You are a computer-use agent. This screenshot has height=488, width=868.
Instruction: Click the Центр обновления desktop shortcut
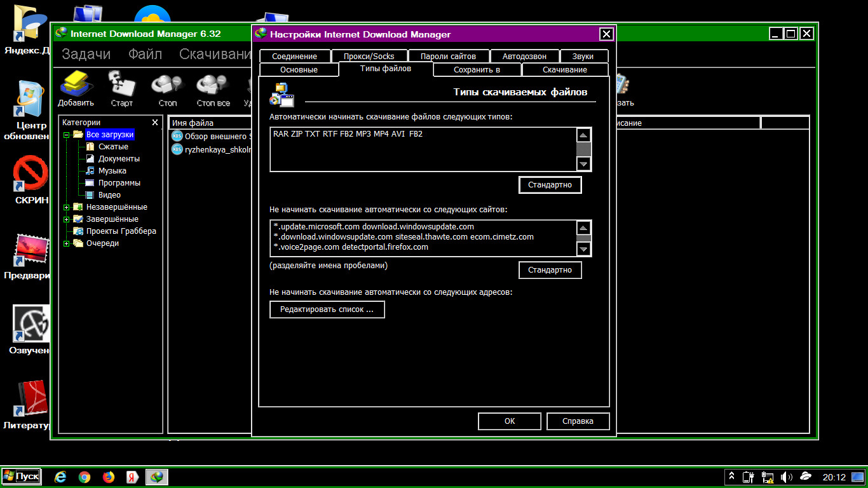point(27,111)
